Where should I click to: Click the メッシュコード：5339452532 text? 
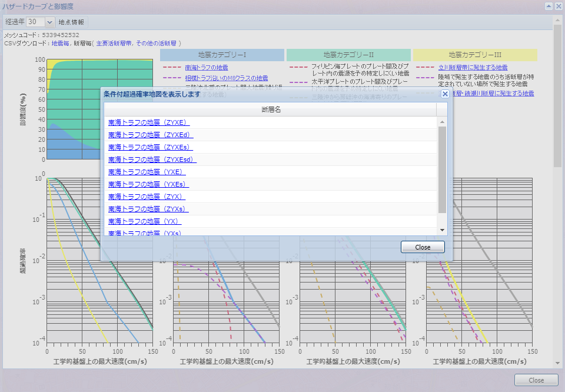click(x=41, y=35)
